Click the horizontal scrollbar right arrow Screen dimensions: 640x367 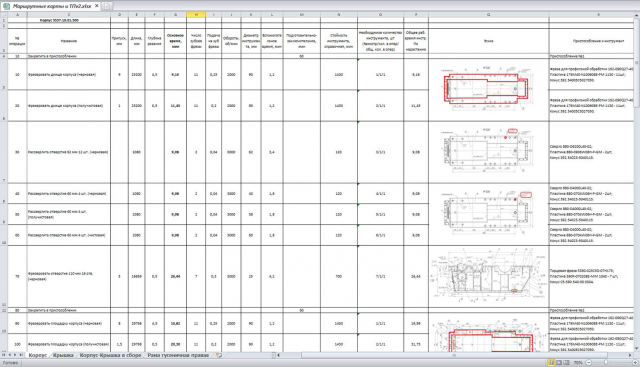click(x=631, y=355)
